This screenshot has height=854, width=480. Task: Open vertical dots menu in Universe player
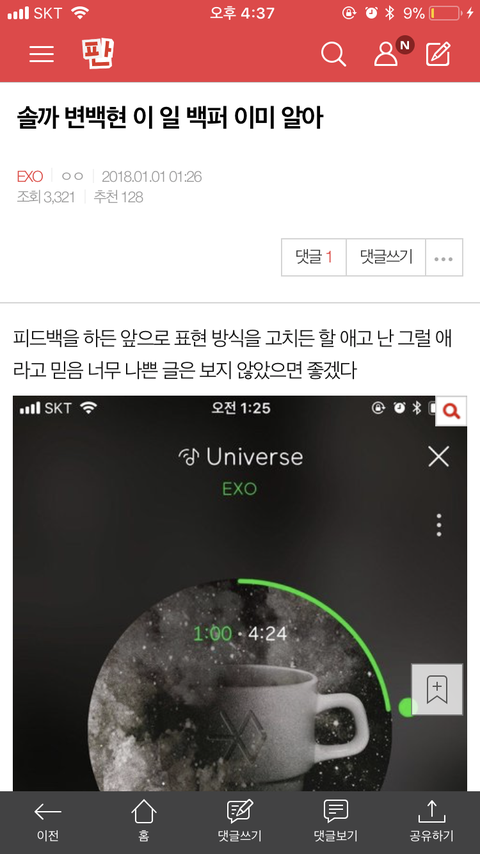439,525
